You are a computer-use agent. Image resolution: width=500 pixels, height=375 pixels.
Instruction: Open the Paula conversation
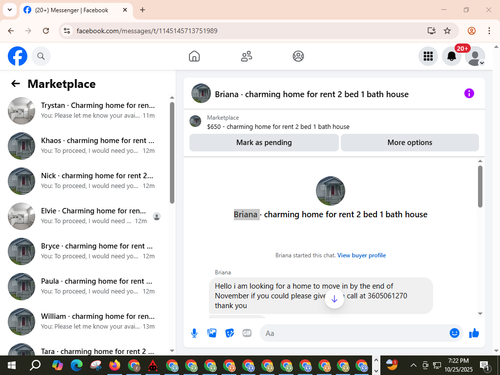[86, 286]
